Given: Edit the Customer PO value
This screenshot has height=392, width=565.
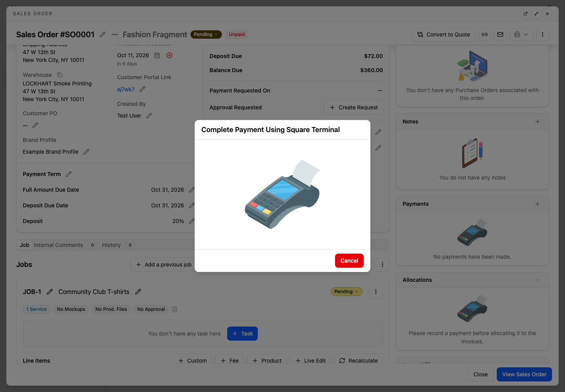Looking at the screenshot, I should [35, 125].
